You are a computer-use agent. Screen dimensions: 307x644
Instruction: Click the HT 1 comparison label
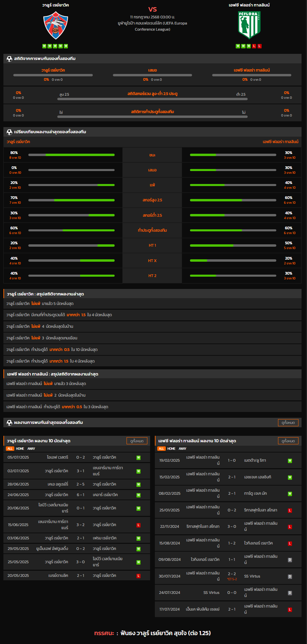point(152,245)
